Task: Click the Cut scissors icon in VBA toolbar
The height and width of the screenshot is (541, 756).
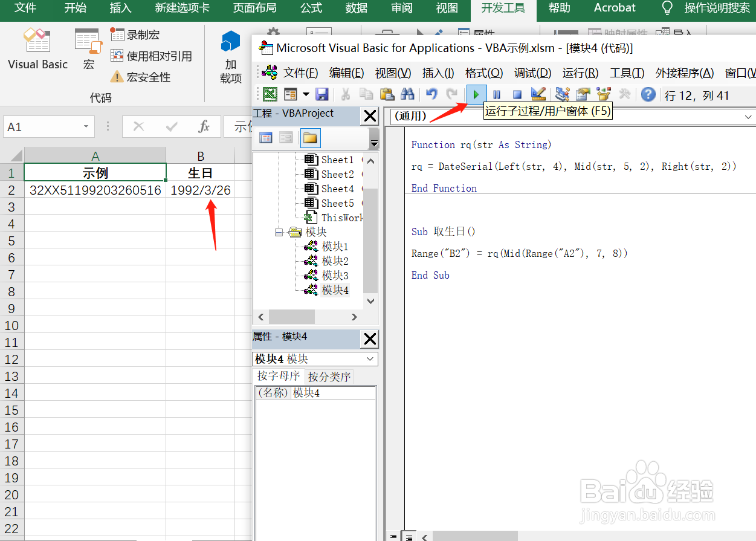Action: tap(346, 94)
